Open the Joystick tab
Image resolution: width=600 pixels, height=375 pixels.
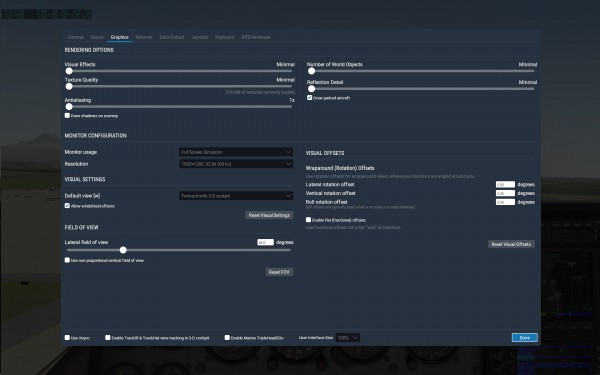click(200, 37)
